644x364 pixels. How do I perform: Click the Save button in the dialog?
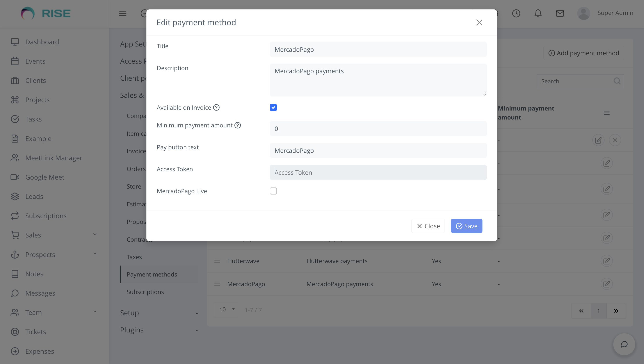(466, 226)
